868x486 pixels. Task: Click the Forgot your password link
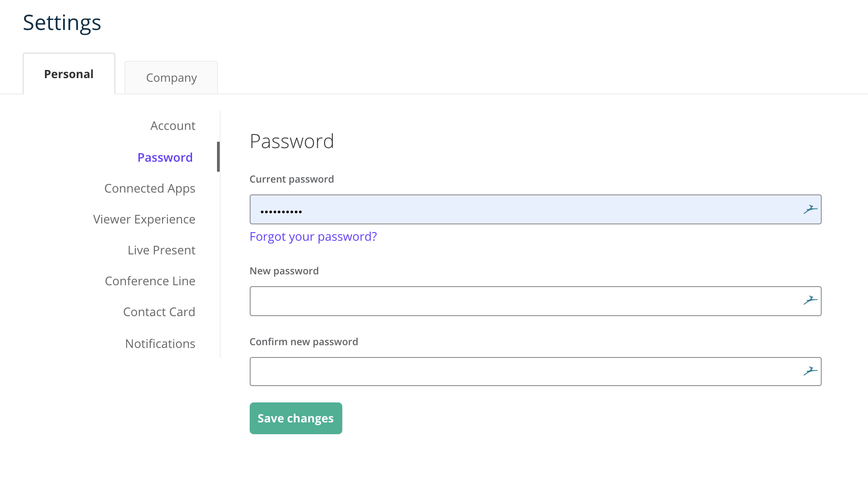coord(313,237)
